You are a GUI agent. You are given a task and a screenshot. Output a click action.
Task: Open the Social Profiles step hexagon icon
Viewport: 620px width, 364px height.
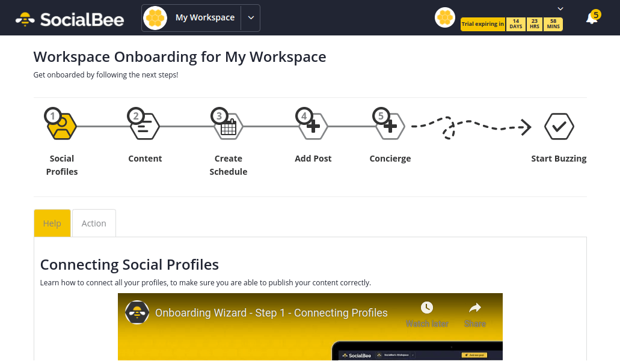click(x=61, y=126)
